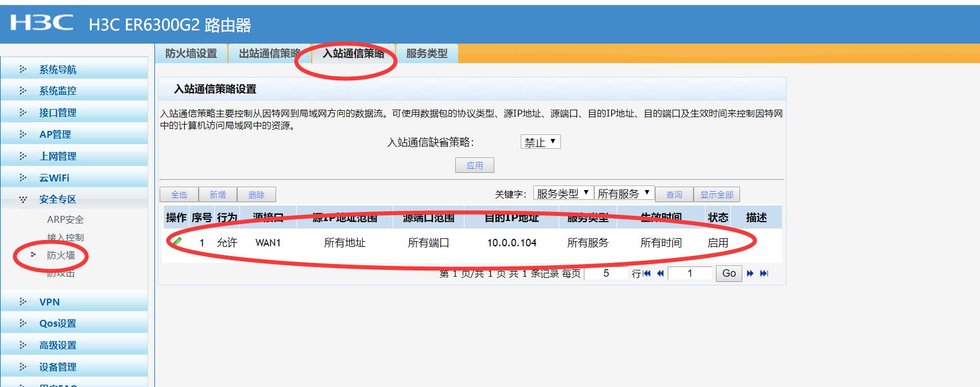Expand the 设备管理 menu
The image size is (980, 387).
pos(74,367)
